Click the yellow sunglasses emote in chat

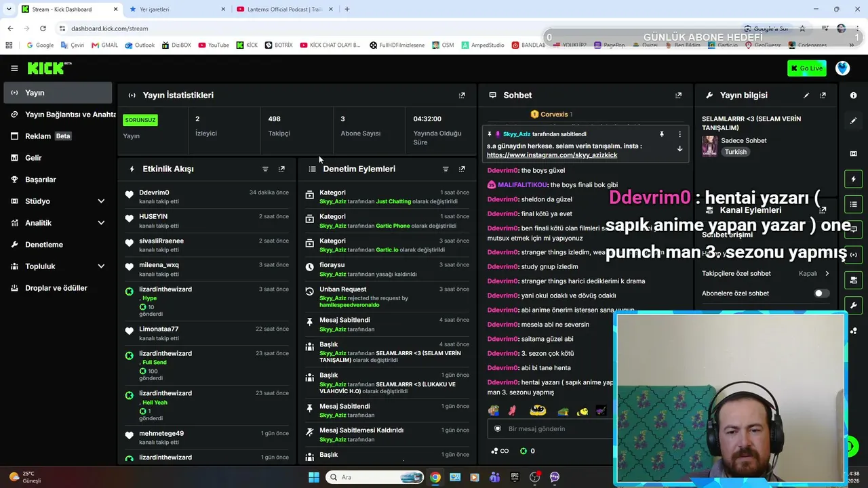point(538,410)
